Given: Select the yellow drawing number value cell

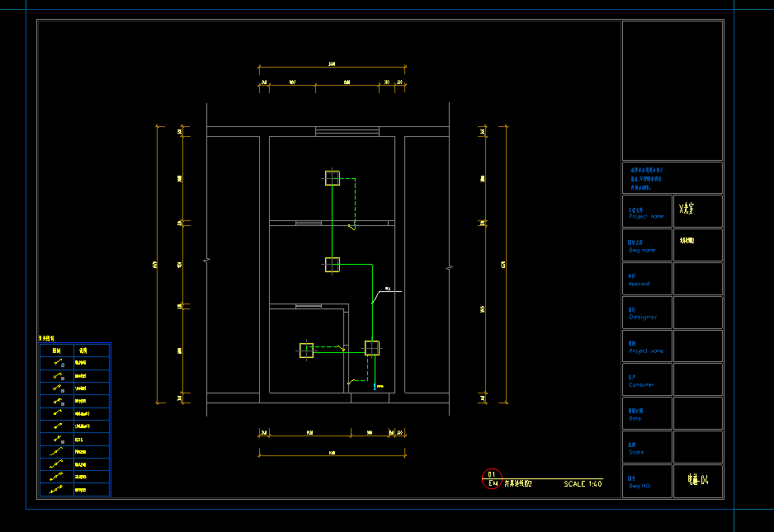Looking at the screenshot, I should [x=698, y=479].
